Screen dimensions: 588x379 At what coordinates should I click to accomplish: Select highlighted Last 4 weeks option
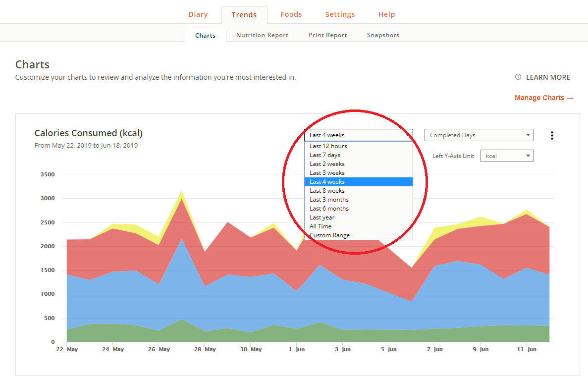pyautogui.click(x=359, y=182)
